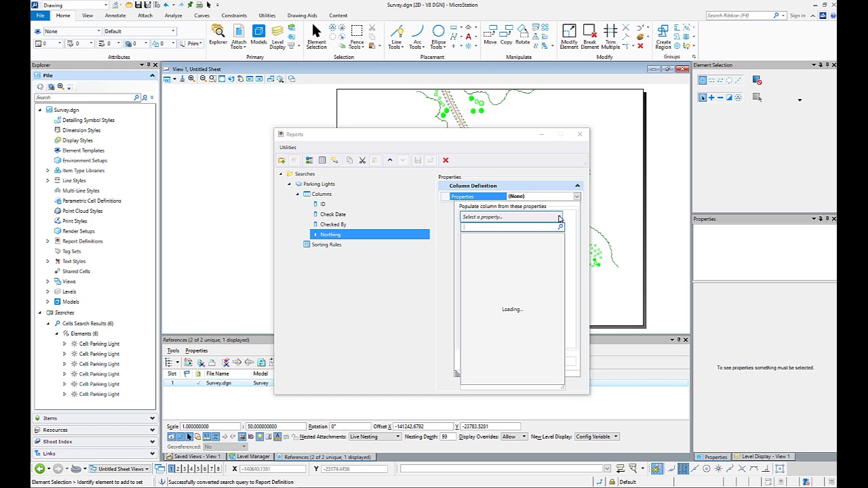Select the Checked By column in Reports tree
Viewport: 868px width, 488px height.
333,224
